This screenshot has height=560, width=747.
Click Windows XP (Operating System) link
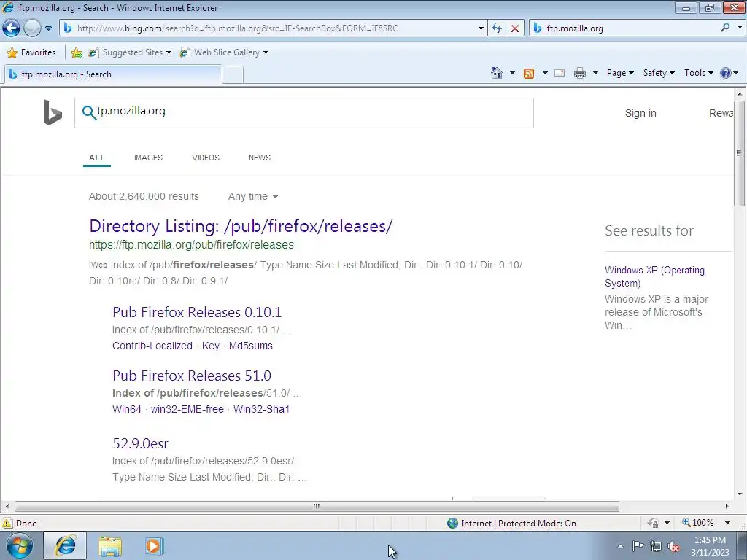[654, 276]
